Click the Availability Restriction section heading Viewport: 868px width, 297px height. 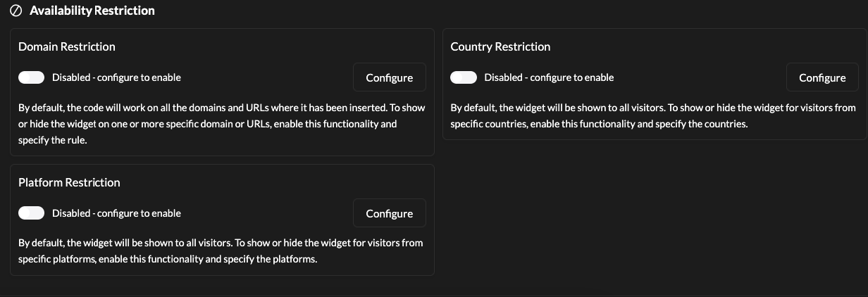[92, 11]
